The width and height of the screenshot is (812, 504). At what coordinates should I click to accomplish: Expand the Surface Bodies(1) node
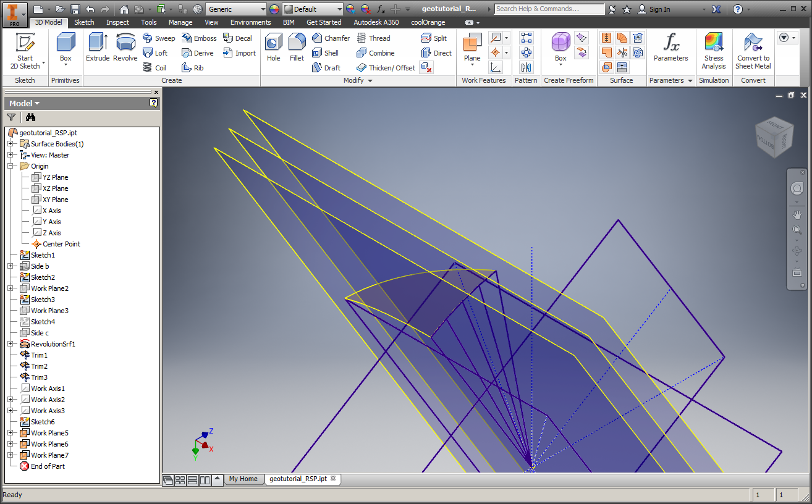pos(10,144)
